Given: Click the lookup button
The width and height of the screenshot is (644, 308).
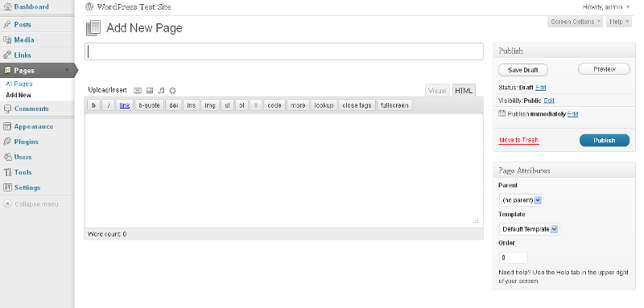Looking at the screenshot, I should [x=324, y=105].
